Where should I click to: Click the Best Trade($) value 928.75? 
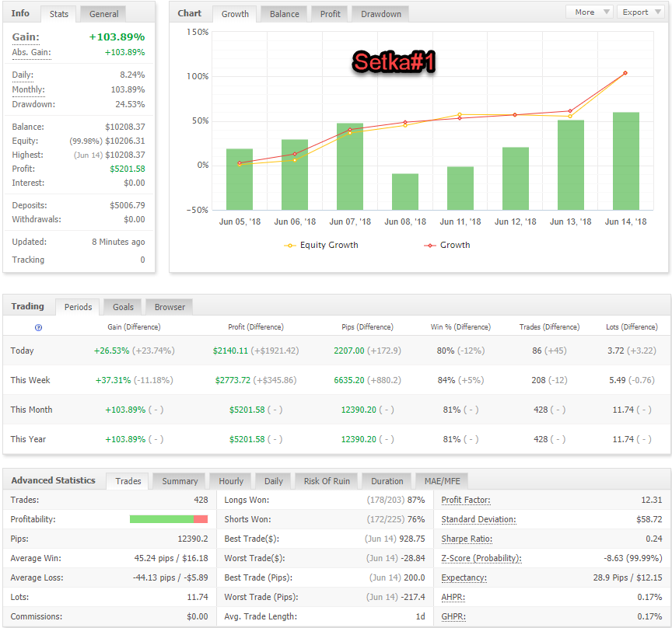(x=412, y=539)
